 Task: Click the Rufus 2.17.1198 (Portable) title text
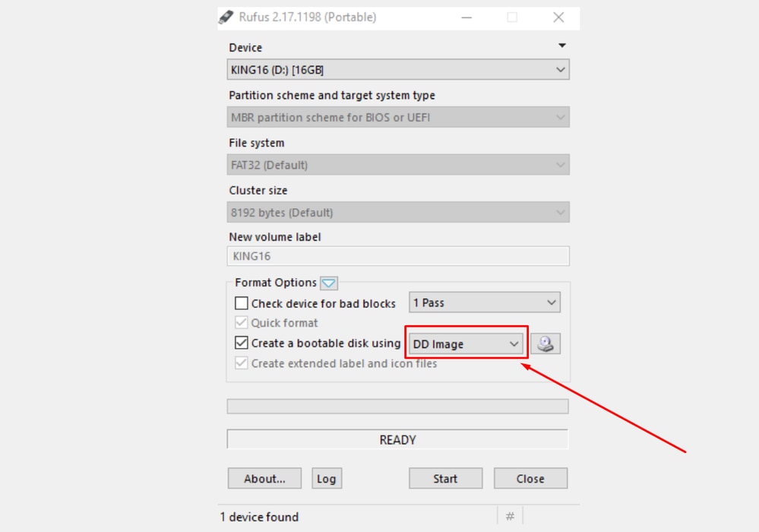[x=308, y=17]
